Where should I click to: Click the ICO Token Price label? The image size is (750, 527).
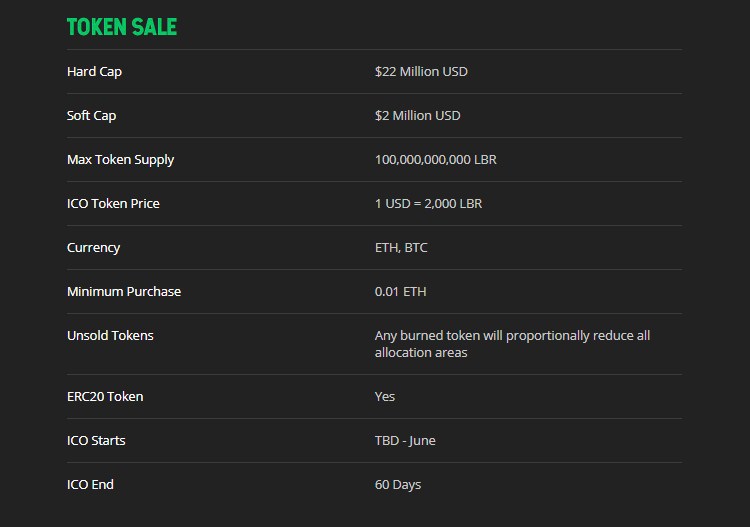(x=113, y=204)
